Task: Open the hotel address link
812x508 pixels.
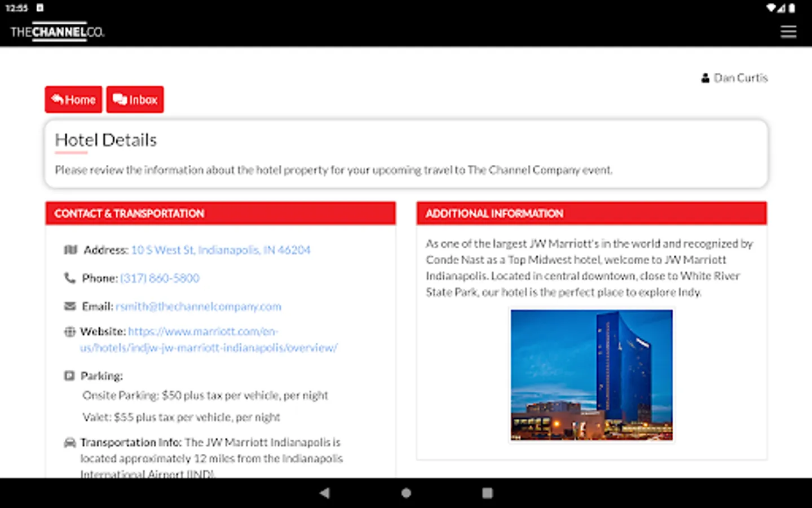Action: tap(220, 249)
